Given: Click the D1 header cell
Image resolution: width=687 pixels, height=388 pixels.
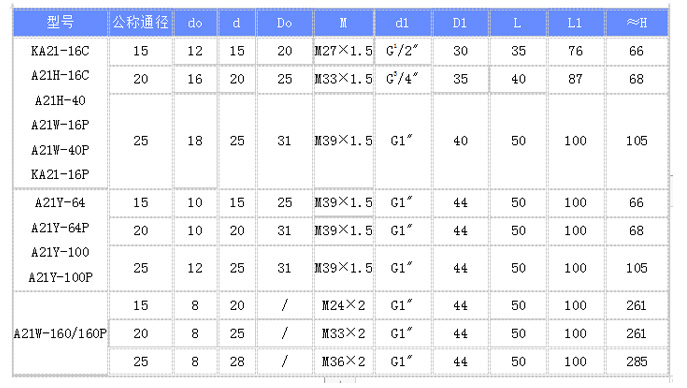Looking at the screenshot, I should 460,22.
